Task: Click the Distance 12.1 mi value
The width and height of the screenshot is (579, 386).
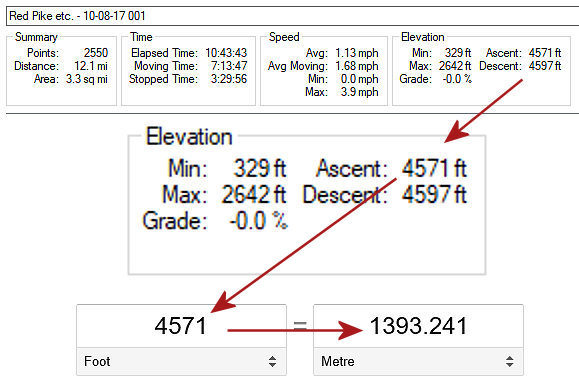Action: pos(91,66)
